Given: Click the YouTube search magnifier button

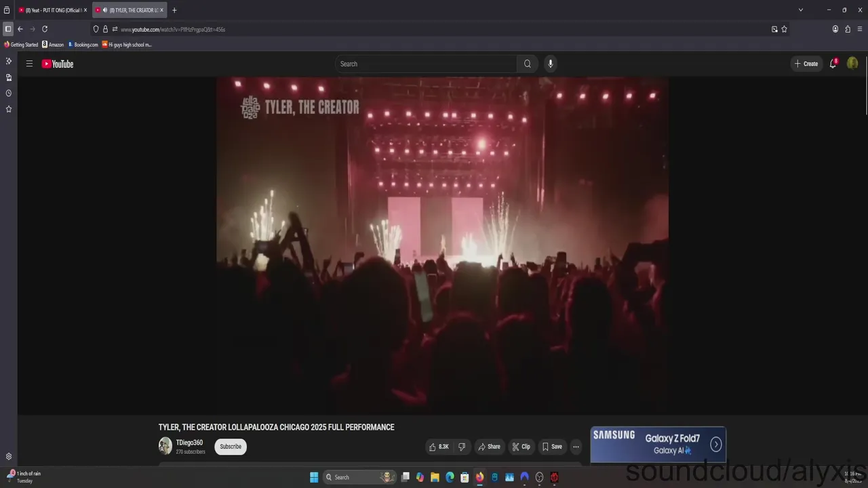Looking at the screenshot, I should [x=528, y=64].
